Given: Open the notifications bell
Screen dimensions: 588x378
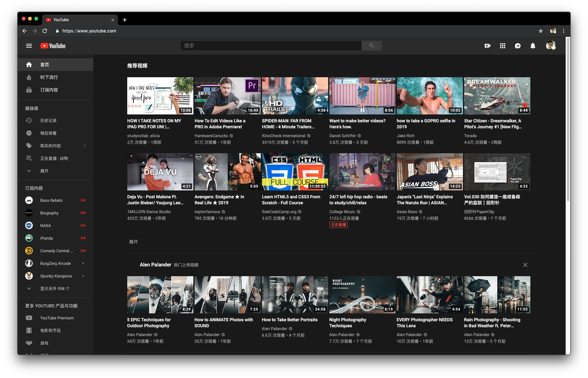Looking at the screenshot, I should pyautogui.click(x=533, y=46).
